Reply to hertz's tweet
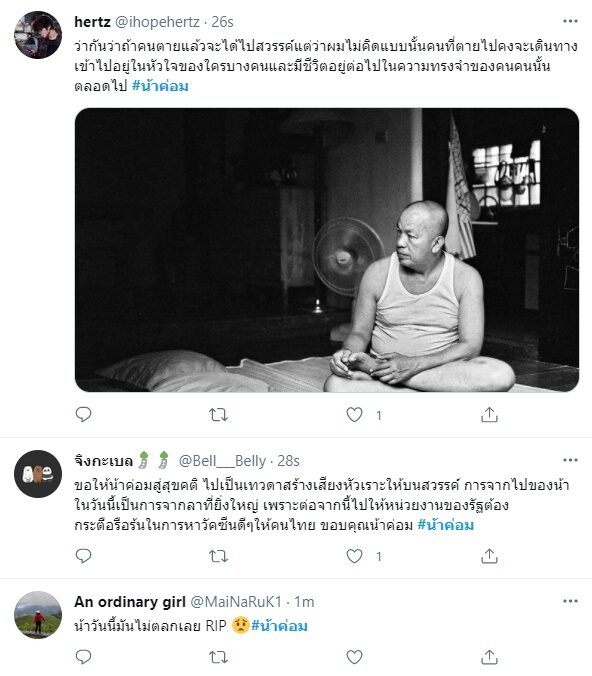The height and width of the screenshot is (676, 592). pos(83,414)
